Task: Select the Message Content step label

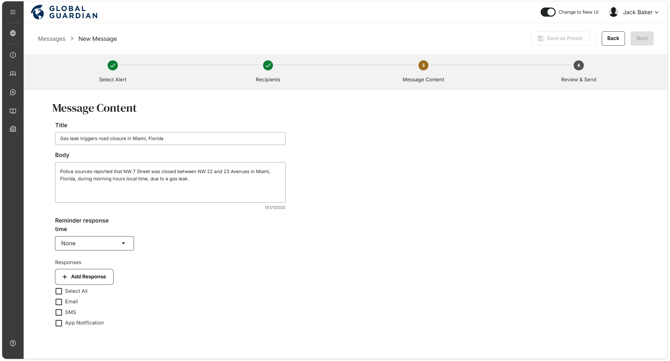Action: click(x=423, y=80)
